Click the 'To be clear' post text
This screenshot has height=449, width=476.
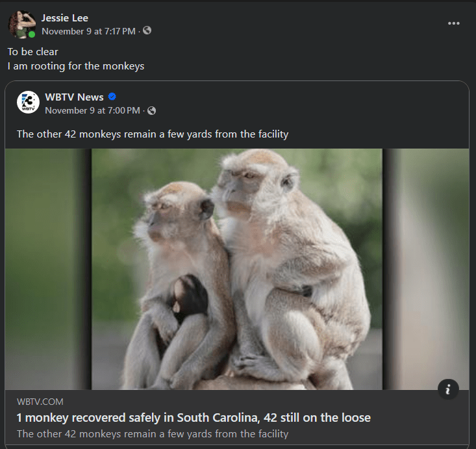[x=32, y=51]
